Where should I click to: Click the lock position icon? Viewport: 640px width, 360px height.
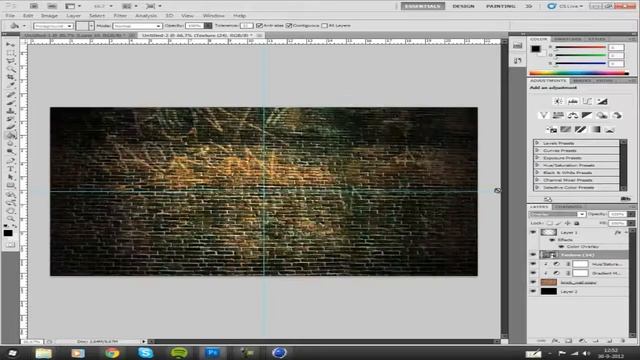[568, 223]
